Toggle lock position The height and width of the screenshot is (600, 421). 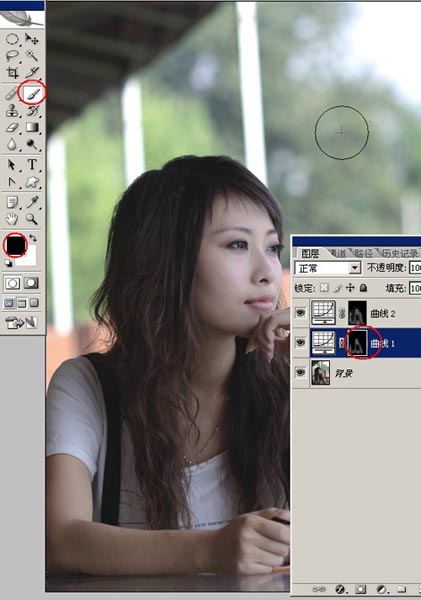pyautogui.click(x=350, y=288)
